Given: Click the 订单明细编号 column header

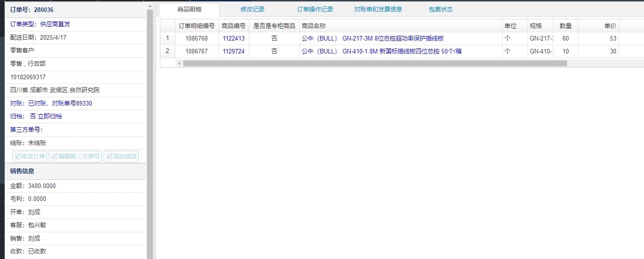Looking at the screenshot, I should coord(197,26).
